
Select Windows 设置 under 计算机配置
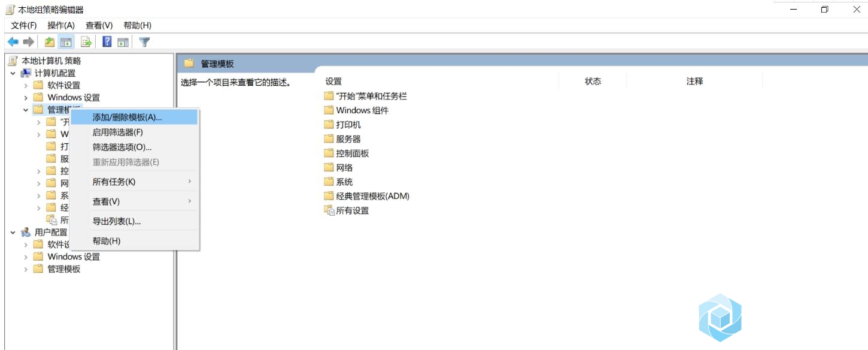tap(74, 98)
